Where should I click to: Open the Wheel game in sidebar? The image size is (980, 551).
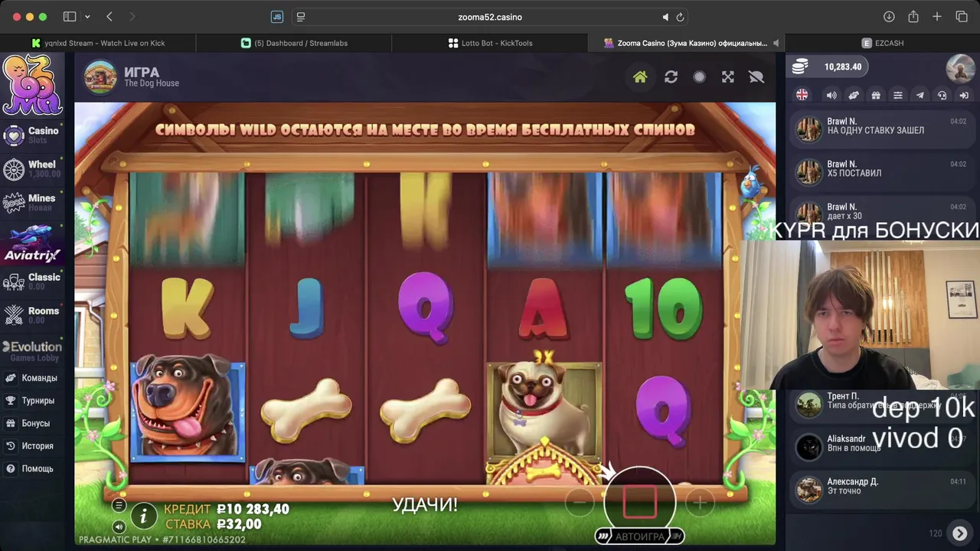click(x=32, y=168)
